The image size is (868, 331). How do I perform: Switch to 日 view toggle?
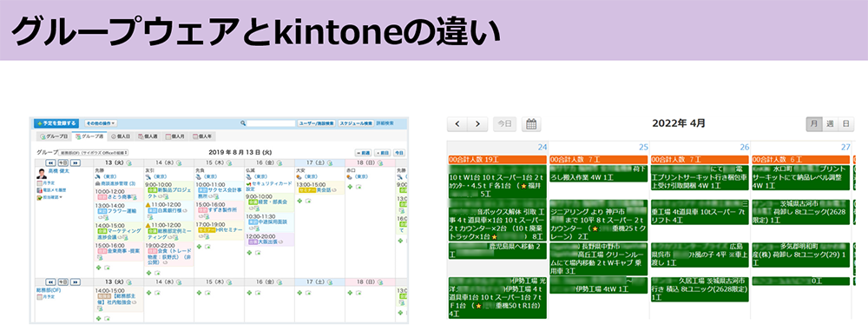(x=845, y=123)
